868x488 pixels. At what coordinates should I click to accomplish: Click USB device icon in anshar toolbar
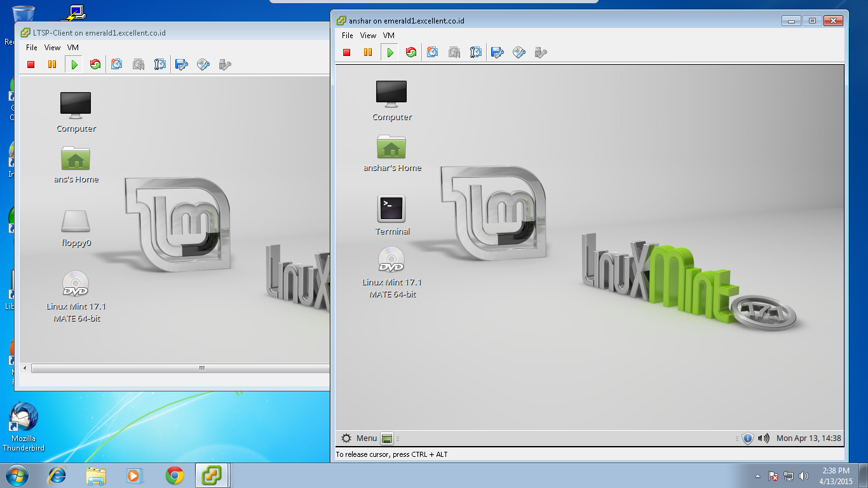[x=541, y=52]
